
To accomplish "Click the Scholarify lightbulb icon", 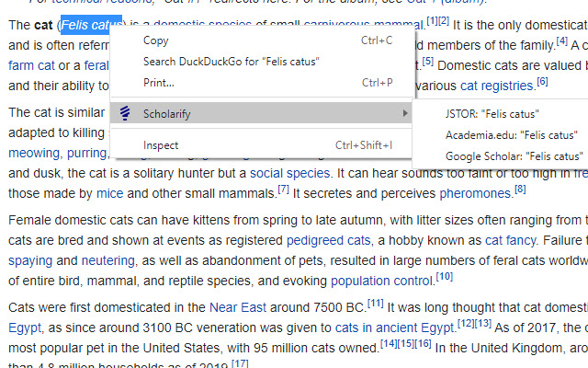I will 125,113.
